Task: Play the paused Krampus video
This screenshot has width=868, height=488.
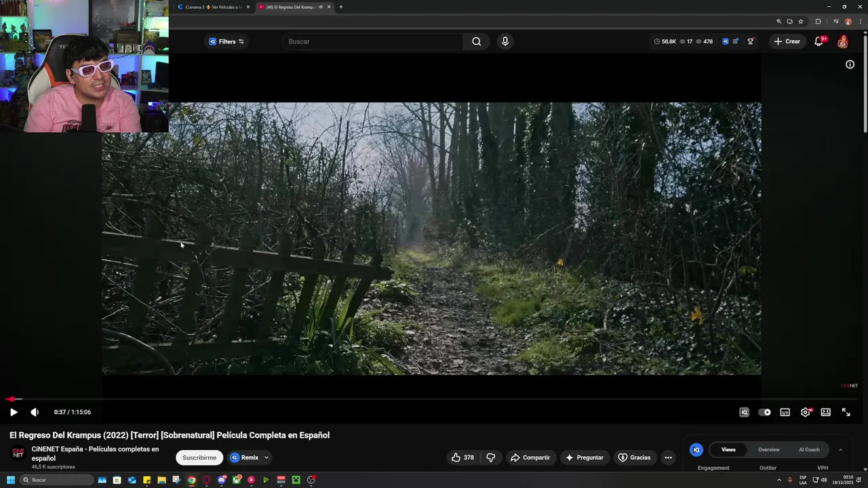Action: coord(14,412)
